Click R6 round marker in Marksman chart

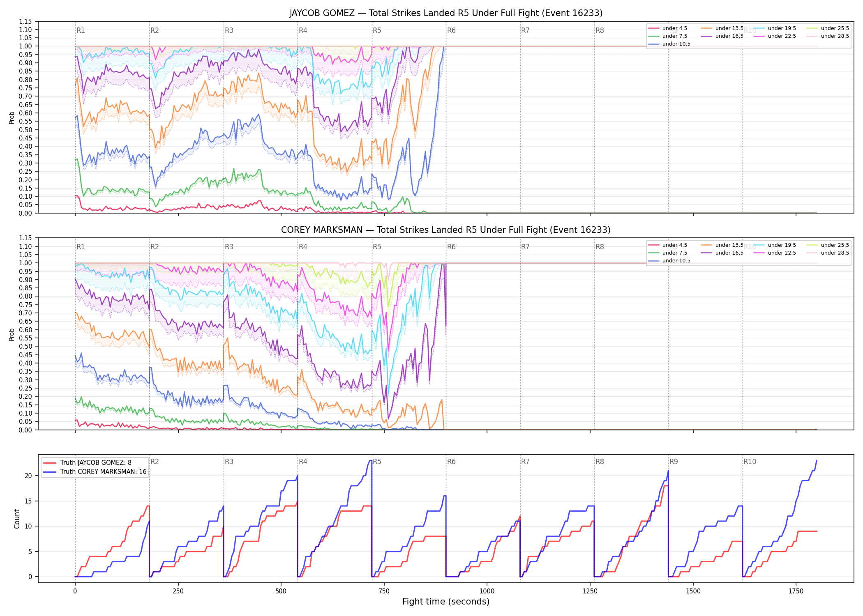[x=451, y=247]
